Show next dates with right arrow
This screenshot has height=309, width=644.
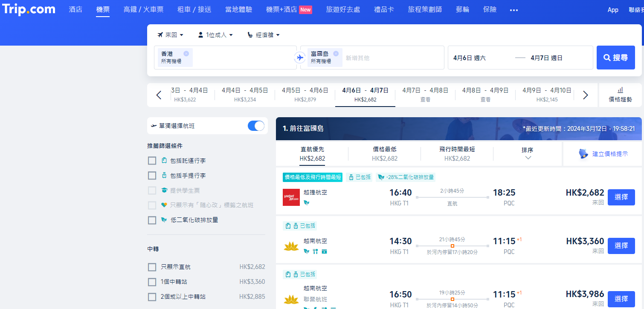585,95
